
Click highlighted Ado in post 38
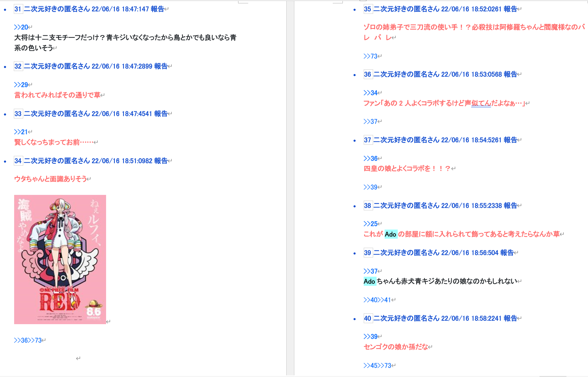391,234
